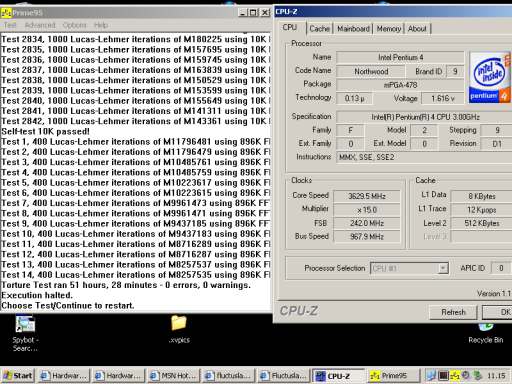Screen dimensions: 512x384
Task: Click 'Self-test 10K passed!' line in Prime95
Action: coord(45,131)
